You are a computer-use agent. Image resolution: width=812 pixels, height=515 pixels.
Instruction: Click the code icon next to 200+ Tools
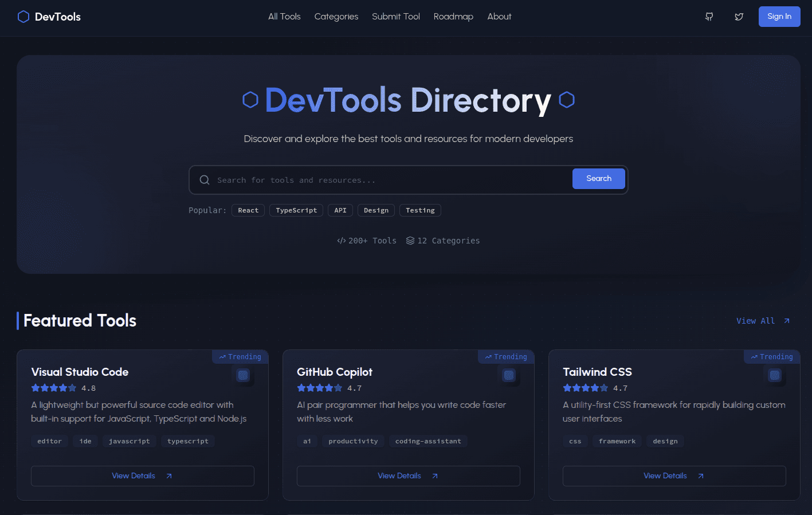pyautogui.click(x=342, y=240)
